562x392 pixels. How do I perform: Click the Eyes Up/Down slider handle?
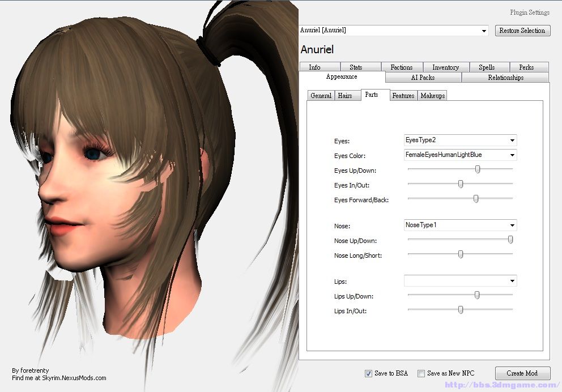point(478,169)
